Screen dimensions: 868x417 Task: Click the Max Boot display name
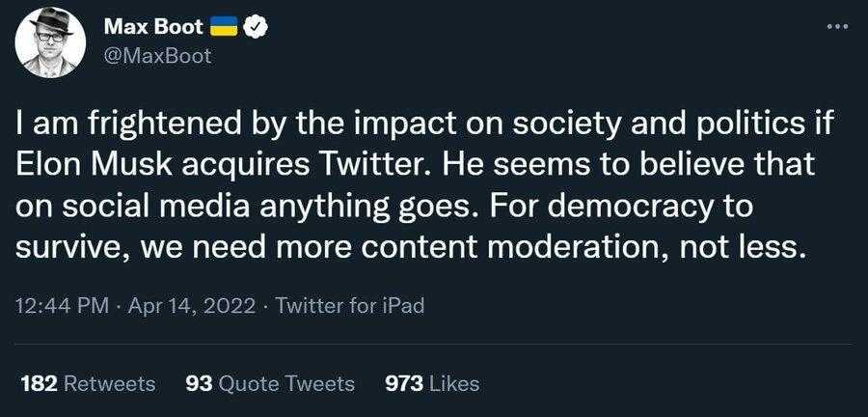[152, 28]
